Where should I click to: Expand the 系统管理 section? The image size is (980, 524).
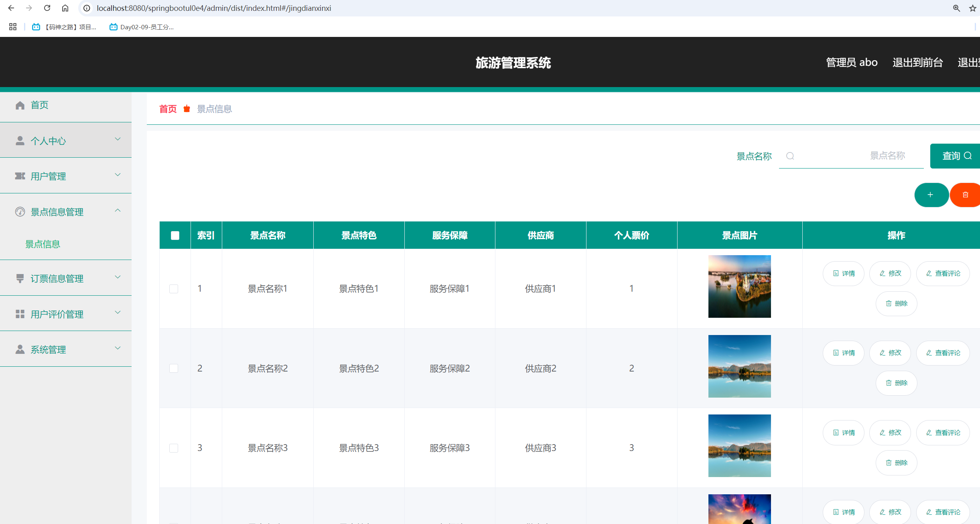tap(118, 348)
